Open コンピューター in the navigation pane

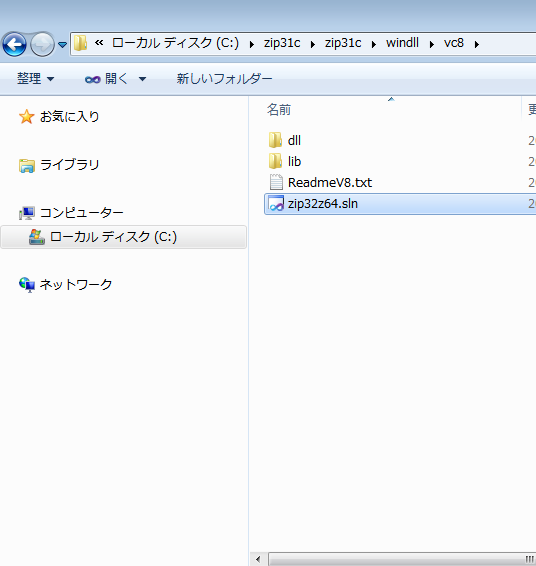[x=82, y=213]
